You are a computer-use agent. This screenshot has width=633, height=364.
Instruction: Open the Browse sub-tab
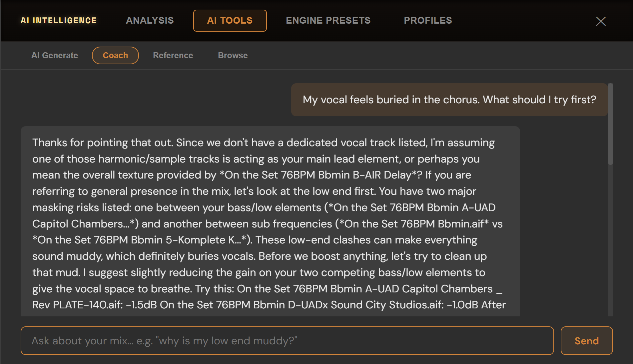coord(233,56)
